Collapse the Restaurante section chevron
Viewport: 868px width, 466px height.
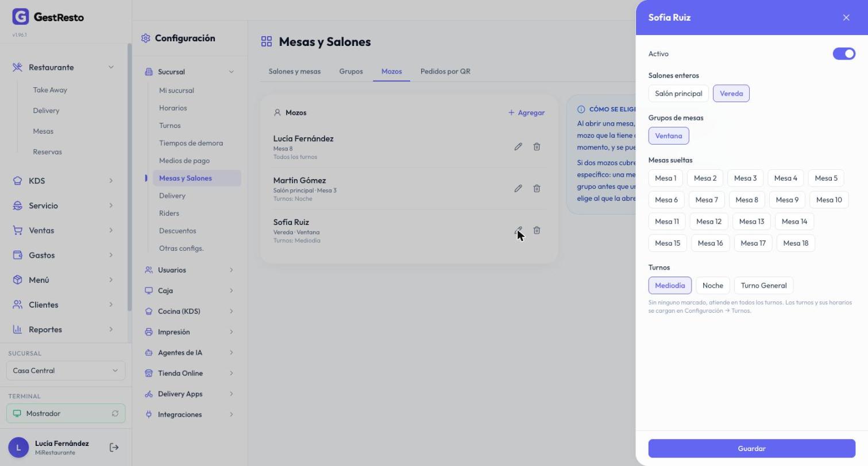(111, 68)
